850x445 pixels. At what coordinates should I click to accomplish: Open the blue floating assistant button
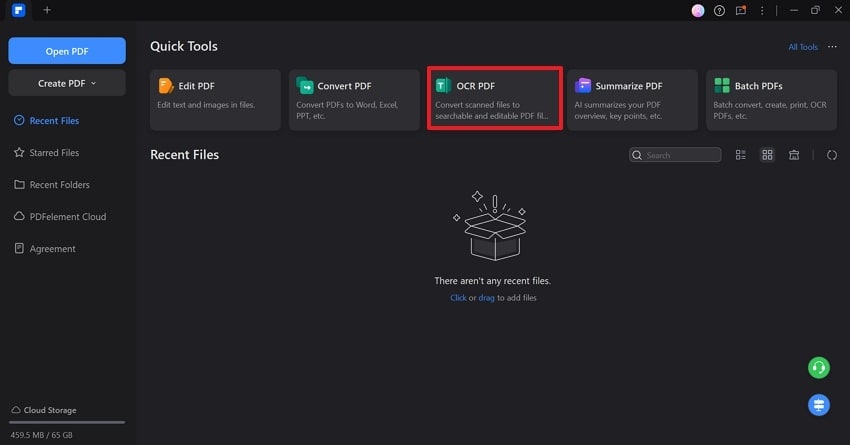click(x=819, y=405)
